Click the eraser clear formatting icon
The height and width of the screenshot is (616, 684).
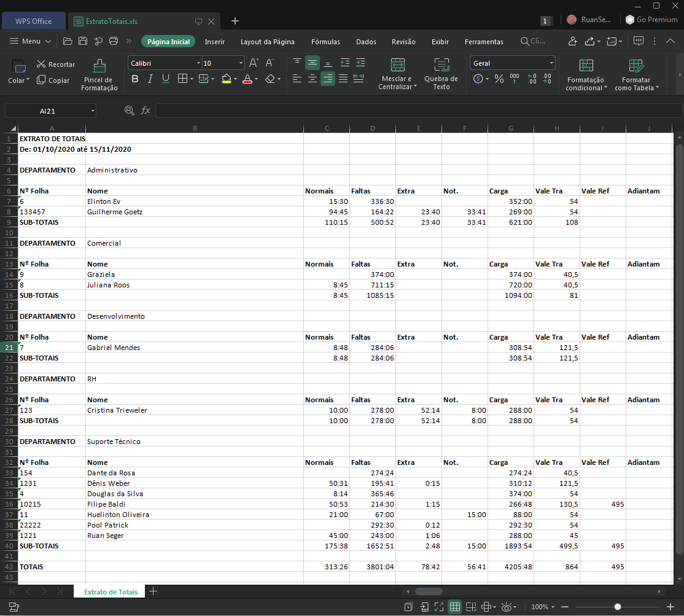point(270,79)
